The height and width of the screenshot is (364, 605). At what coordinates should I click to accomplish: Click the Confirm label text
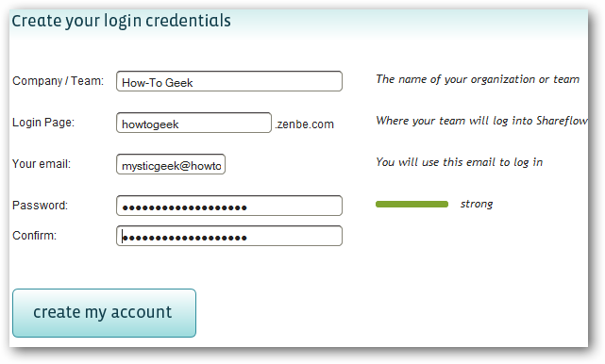(34, 235)
